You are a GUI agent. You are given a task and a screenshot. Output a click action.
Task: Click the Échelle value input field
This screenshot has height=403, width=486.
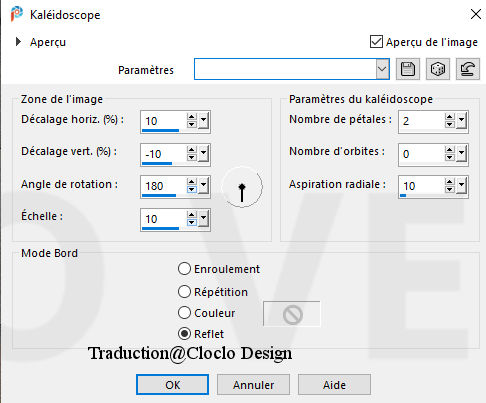point(163,219)
